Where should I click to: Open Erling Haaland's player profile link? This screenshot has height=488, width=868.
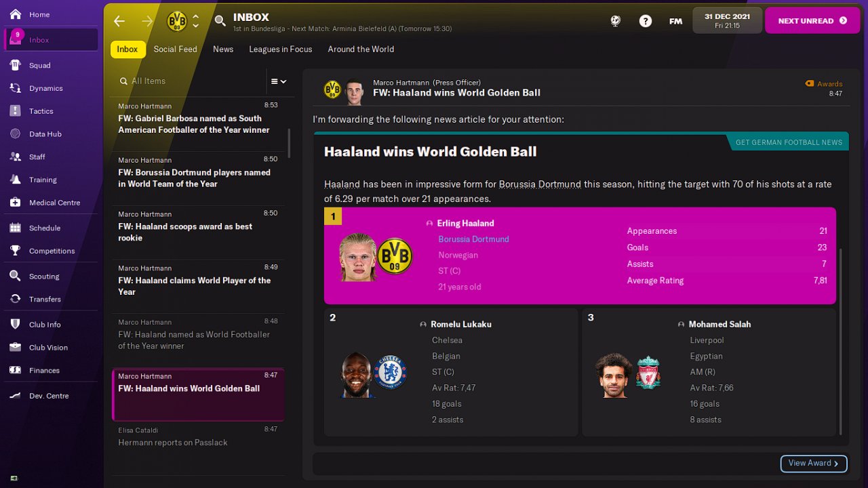click(x=465, y=223)
